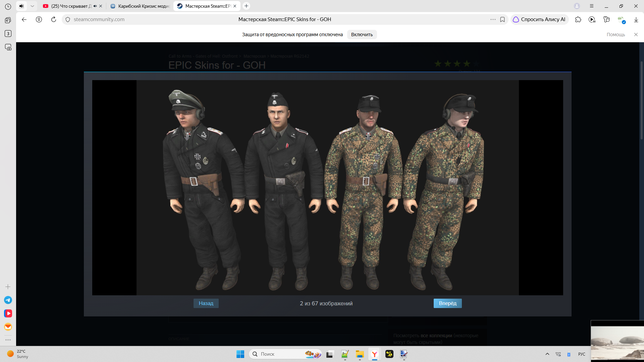Expand the tab list dropdown chevron
The height and width of the screenshot is (362, 644).
click(32, 6)
